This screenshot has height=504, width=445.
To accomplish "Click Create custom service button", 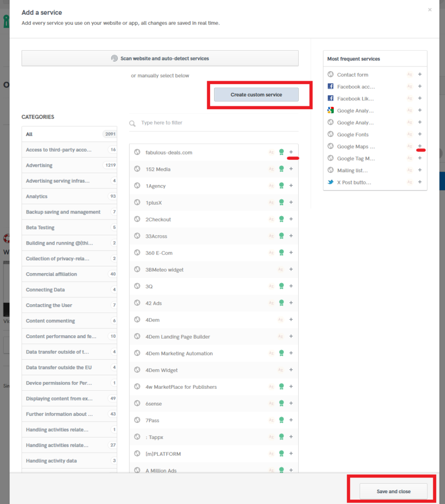I will [x=256, y=94].
